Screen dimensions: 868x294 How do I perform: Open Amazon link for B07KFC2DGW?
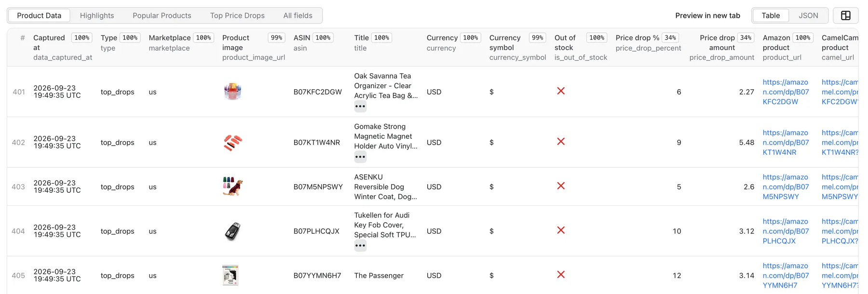click(786, 92)
